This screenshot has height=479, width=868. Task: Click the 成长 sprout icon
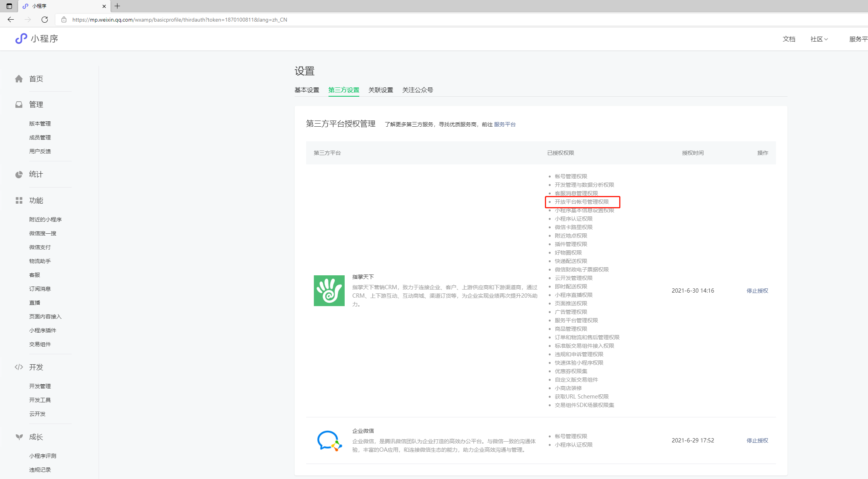tap(19, 437)
